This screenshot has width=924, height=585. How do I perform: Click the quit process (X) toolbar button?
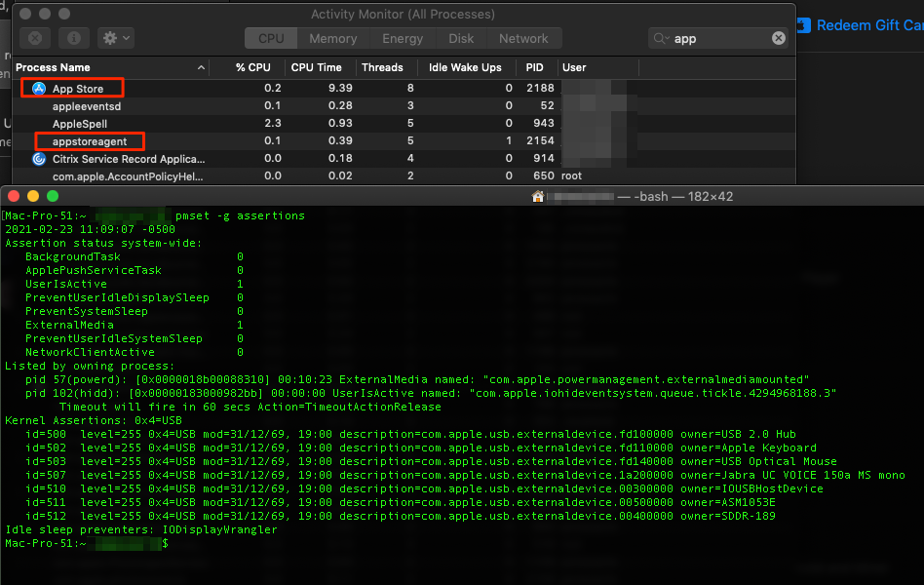coord(35,38)
